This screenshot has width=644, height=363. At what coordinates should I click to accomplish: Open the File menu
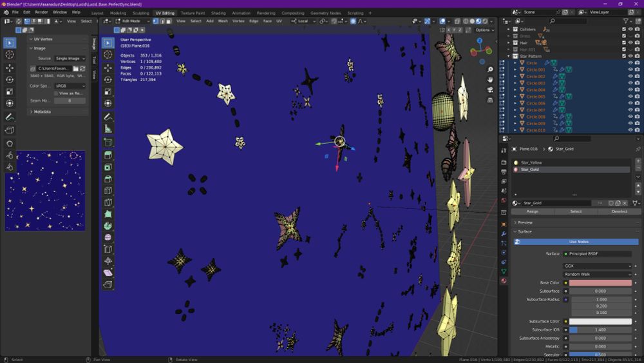(x=15, y=12)
